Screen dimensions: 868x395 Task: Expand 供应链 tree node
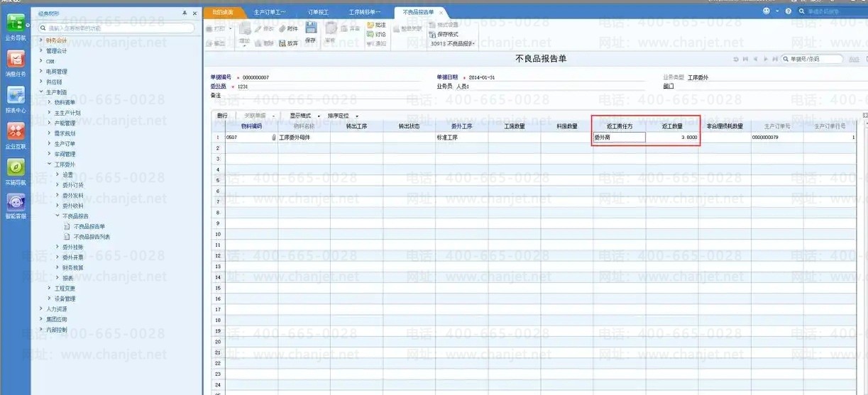pos(41,82)
